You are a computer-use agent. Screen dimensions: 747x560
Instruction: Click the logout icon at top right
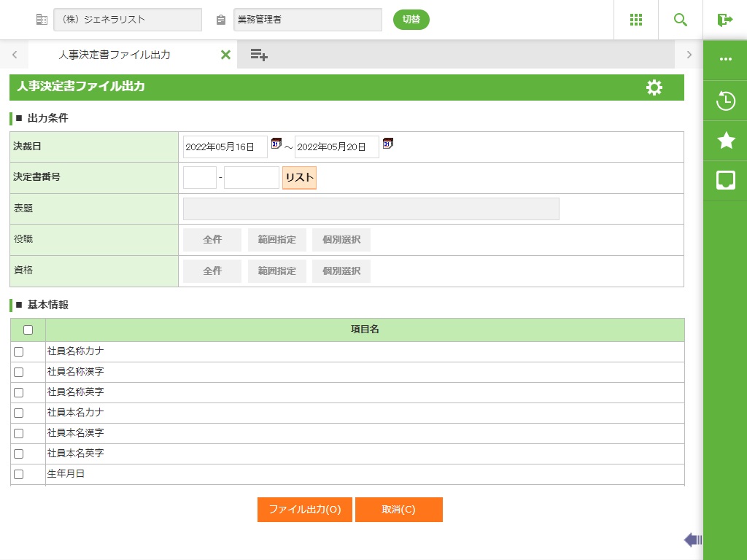(724, 20)
